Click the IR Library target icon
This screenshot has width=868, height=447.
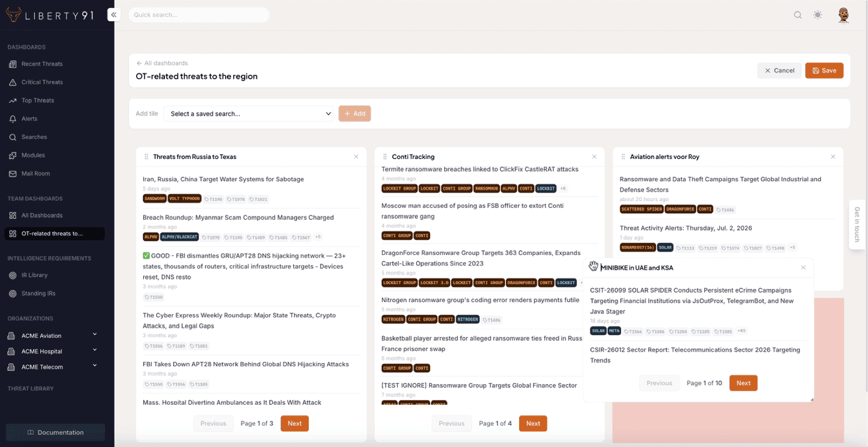click(12, 276)
